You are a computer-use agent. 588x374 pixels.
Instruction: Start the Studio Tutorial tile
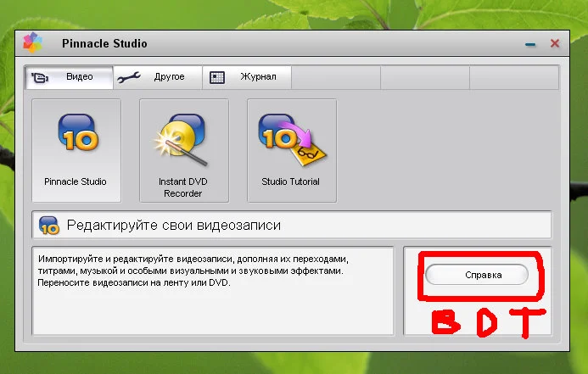click(292, 151)
